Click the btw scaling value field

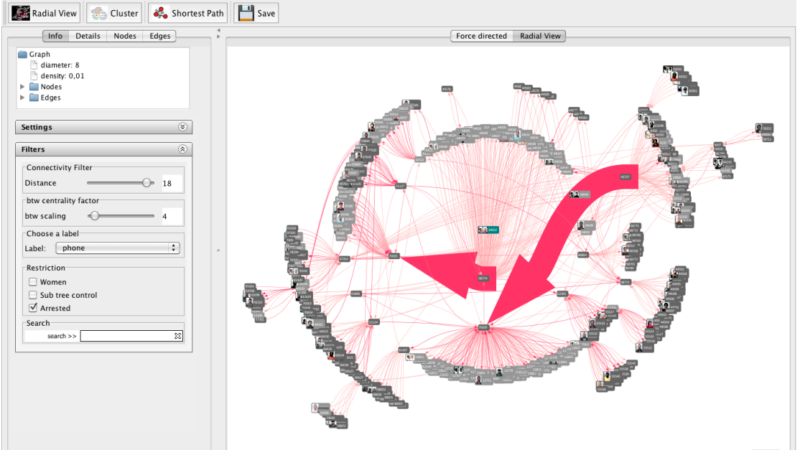point(172,215)
